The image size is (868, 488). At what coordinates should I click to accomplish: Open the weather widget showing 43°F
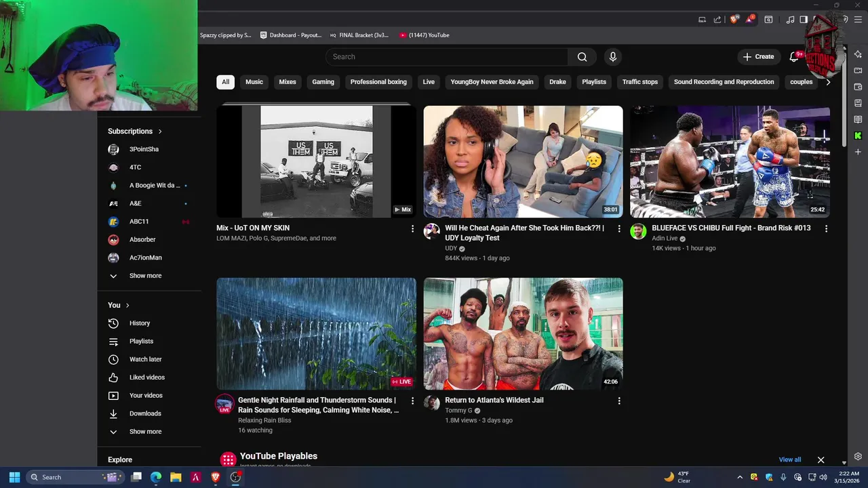point(677,477)
